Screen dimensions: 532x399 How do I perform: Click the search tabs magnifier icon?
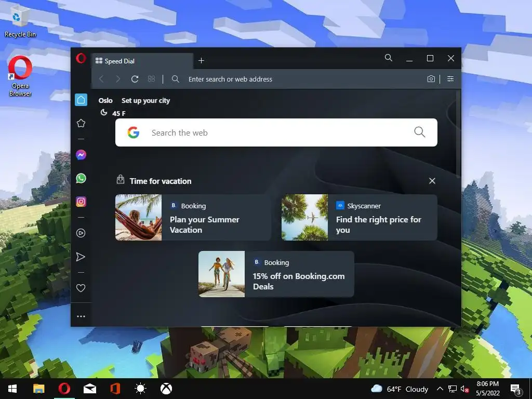[389, 58]
